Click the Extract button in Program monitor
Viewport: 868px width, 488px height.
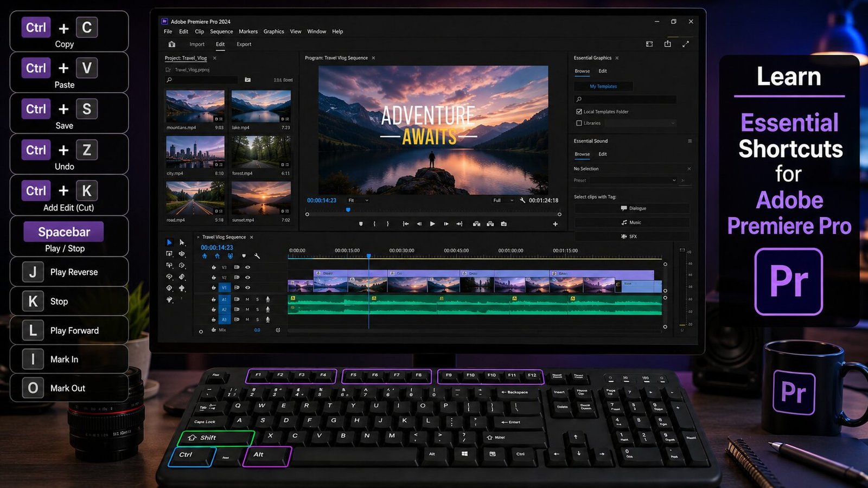point(490,223)
